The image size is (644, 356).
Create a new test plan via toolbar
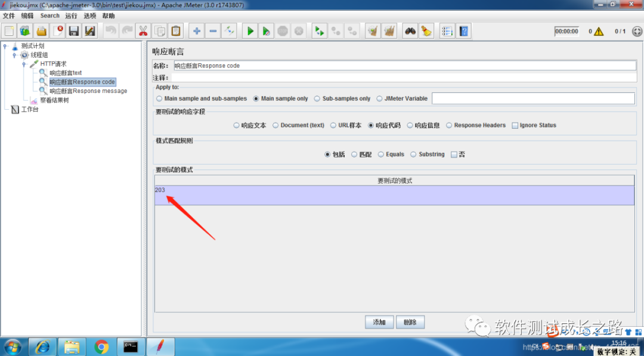(x=10, y=31)
